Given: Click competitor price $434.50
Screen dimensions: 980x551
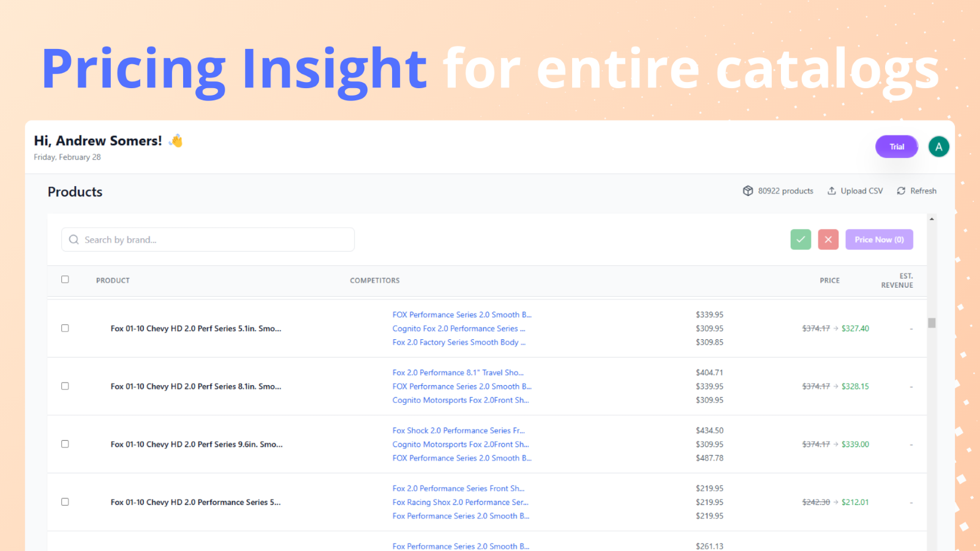Looking at the screenshot, I should pos(709,431).
